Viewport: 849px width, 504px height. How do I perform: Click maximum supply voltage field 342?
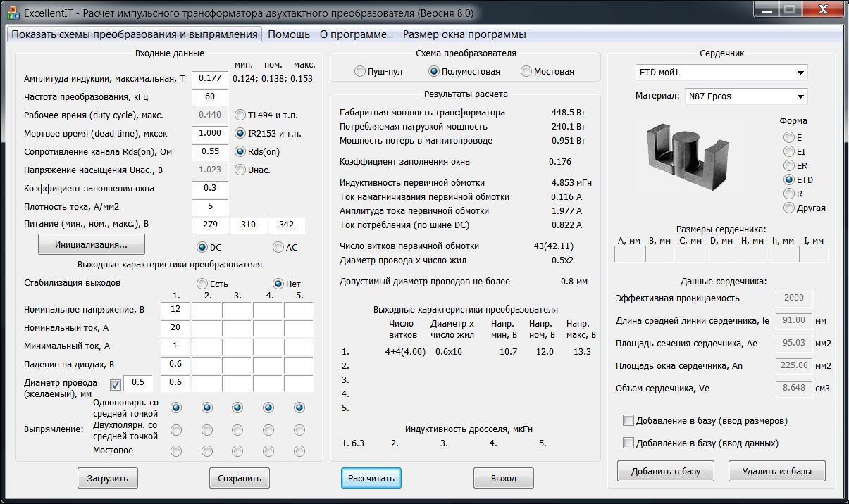click(x=286, y=225)
